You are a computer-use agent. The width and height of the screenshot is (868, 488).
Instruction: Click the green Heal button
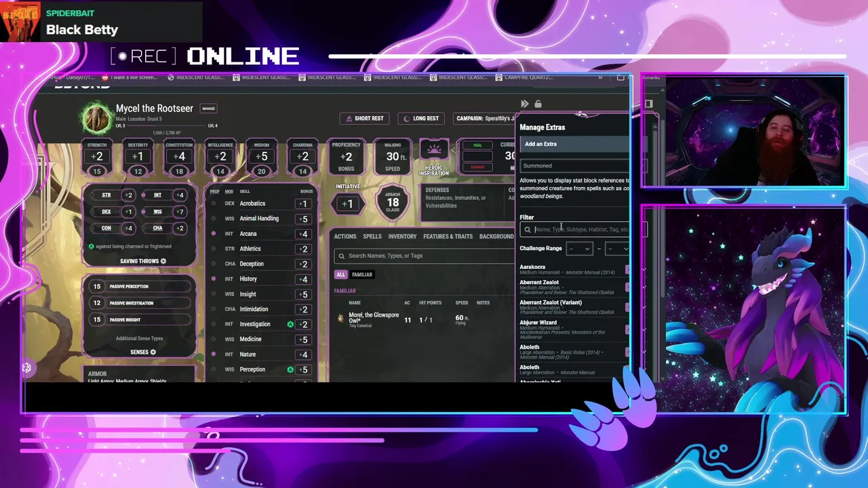(x=477, y=145)
